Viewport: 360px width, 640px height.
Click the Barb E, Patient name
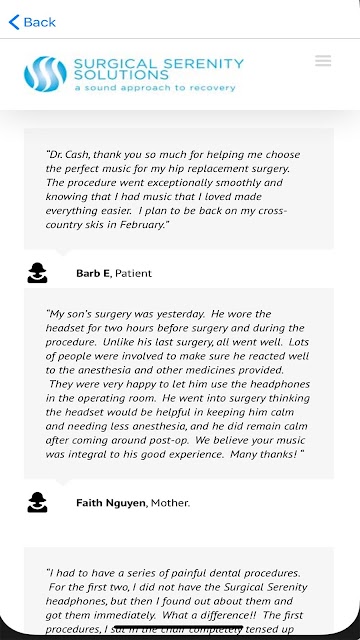114,273
